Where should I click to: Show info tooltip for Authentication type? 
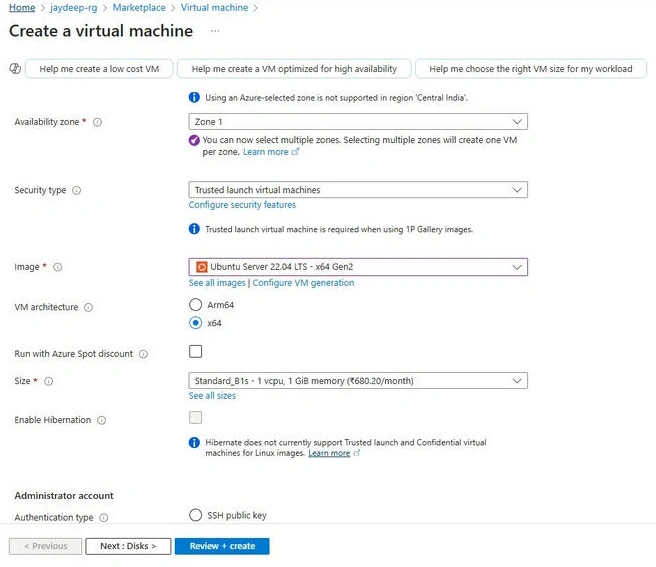coord(104,518)
